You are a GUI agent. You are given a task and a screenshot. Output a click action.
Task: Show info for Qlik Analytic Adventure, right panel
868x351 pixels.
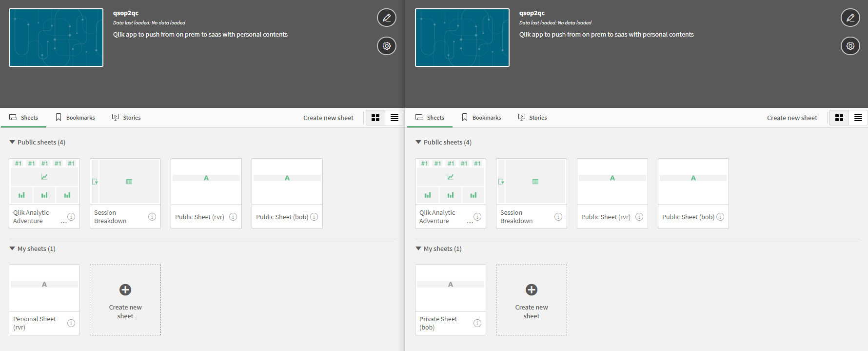(x=477, y=217)
